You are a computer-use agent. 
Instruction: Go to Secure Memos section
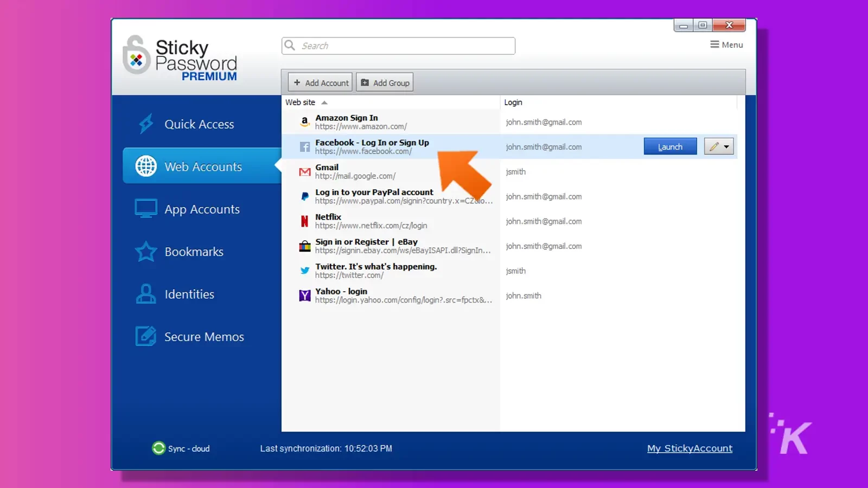tap(204, 337)
